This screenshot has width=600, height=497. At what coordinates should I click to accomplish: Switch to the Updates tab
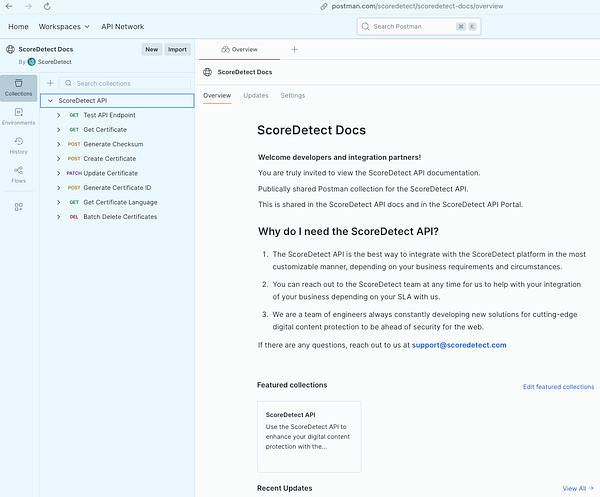coord(256,95)
